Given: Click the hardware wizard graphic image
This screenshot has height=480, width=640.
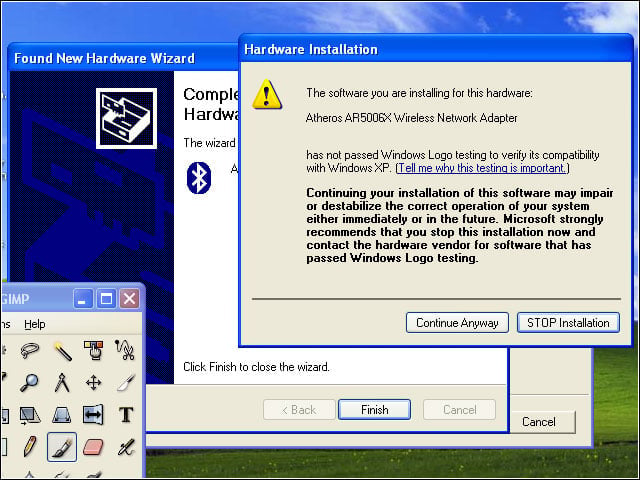Looking at the screenshot, I should 127,118.
